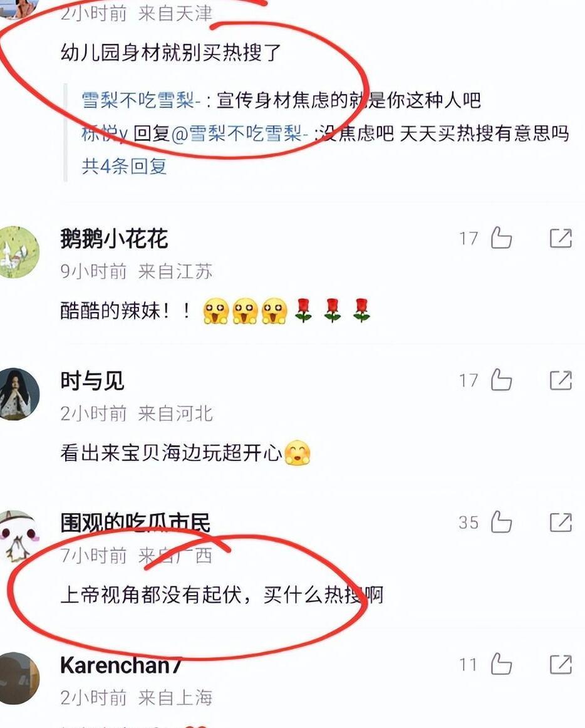Select comment text 看出来宝贝海边玩超开心
Image resolution: width=585 pixels, height=728 pixels.
pyautogui.click(x=171, y=453)
